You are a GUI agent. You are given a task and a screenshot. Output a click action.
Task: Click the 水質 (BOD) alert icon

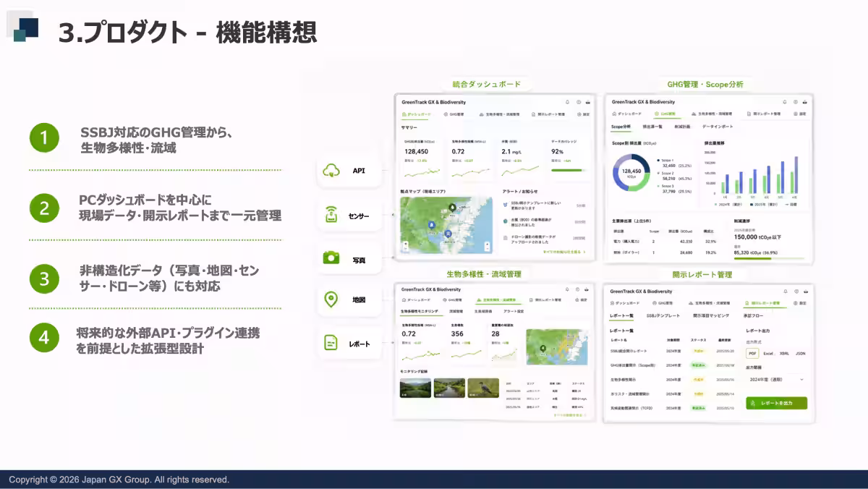tap(504, 221)
